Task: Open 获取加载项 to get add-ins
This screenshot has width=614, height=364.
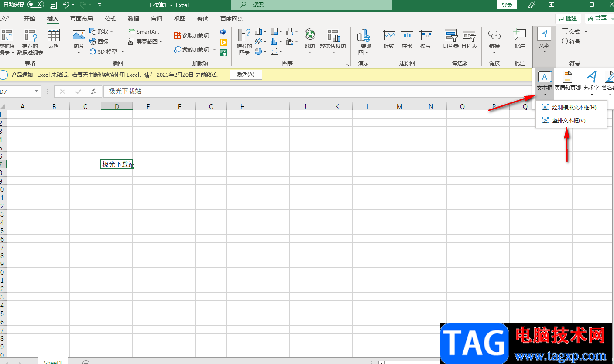Action: point(191,35)
